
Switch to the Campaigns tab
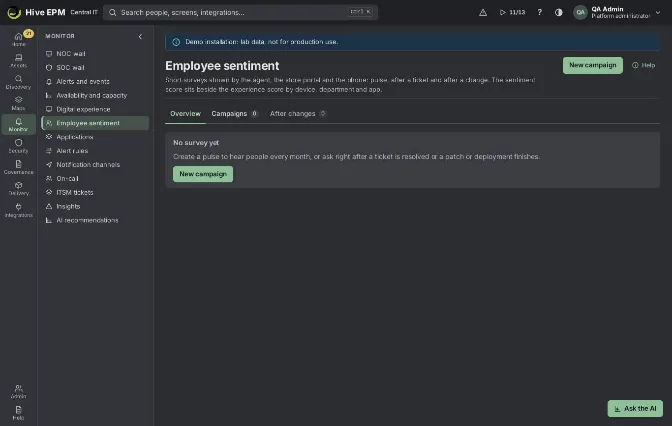tap(234, 114)
